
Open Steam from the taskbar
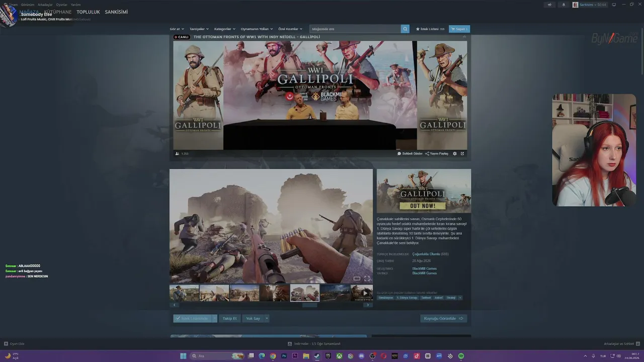[x=317, y=356]
